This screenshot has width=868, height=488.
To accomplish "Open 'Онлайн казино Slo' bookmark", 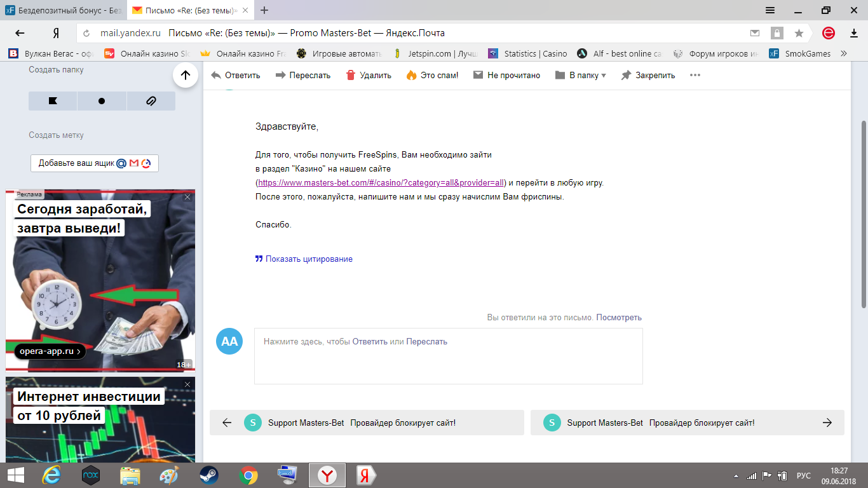I will (147, 53).
